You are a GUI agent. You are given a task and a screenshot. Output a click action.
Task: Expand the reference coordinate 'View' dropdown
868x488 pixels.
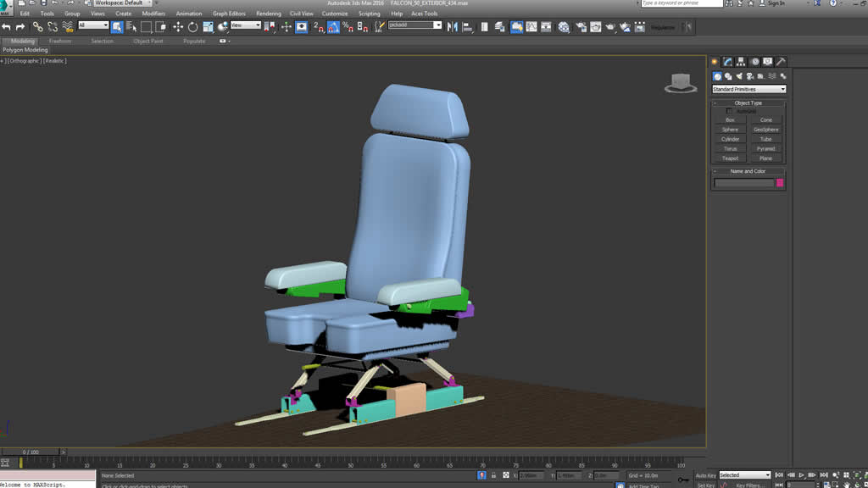[246, 25]
